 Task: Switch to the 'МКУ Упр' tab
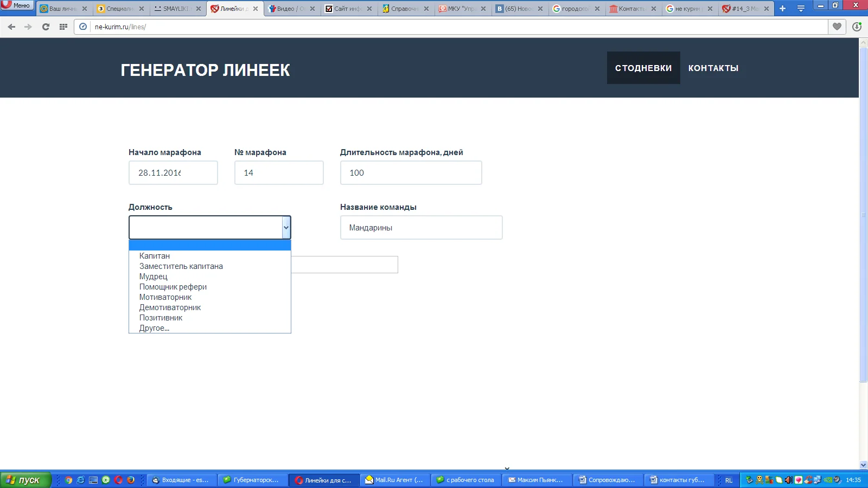point(462,9)
